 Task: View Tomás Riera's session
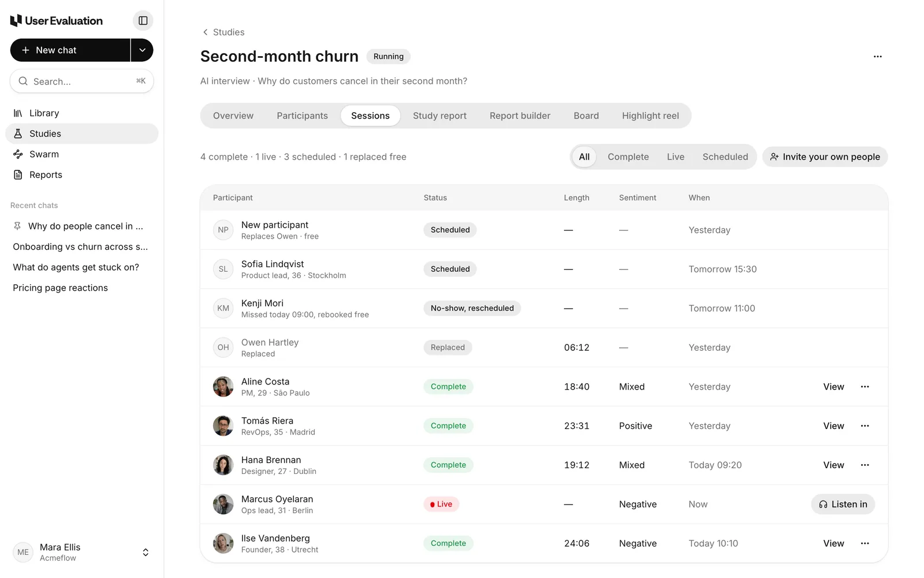pyautogui.click(x=833, y=426)
